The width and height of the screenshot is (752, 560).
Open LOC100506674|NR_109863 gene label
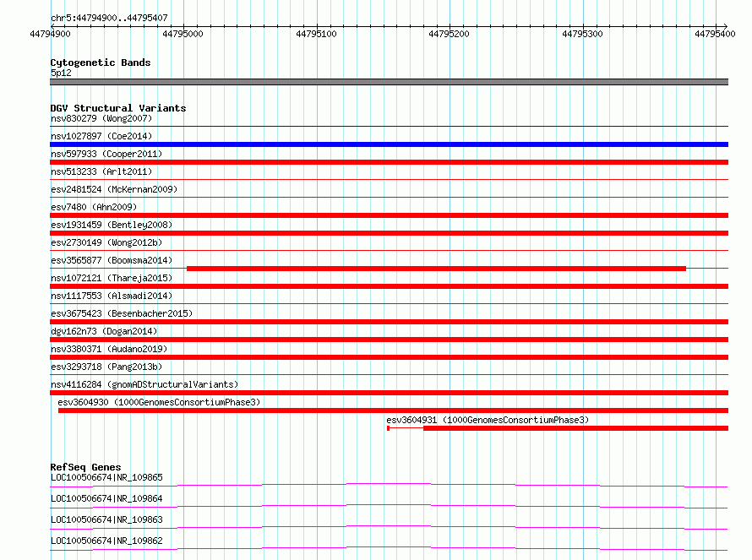pyautogui.click(x=106, y=519)
